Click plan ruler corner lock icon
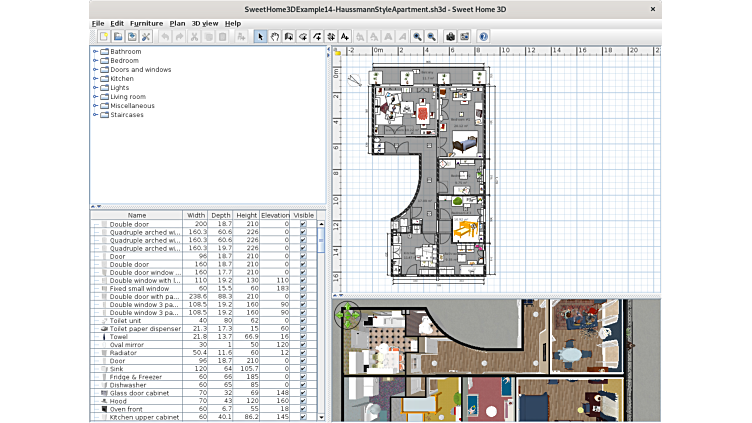The height and width of the screenshot is (423, 752). [x=337, y=52]
